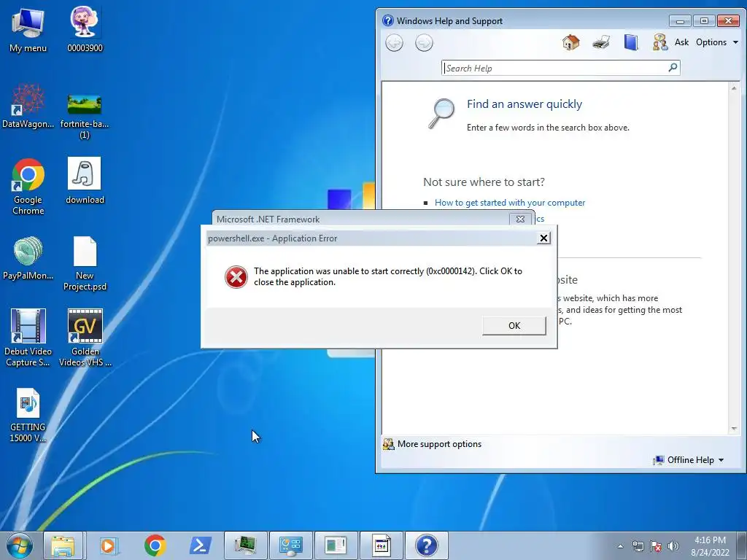Open the Windows Start menu
The width and height of the screenshot is (747, 560).
(20, 545)
